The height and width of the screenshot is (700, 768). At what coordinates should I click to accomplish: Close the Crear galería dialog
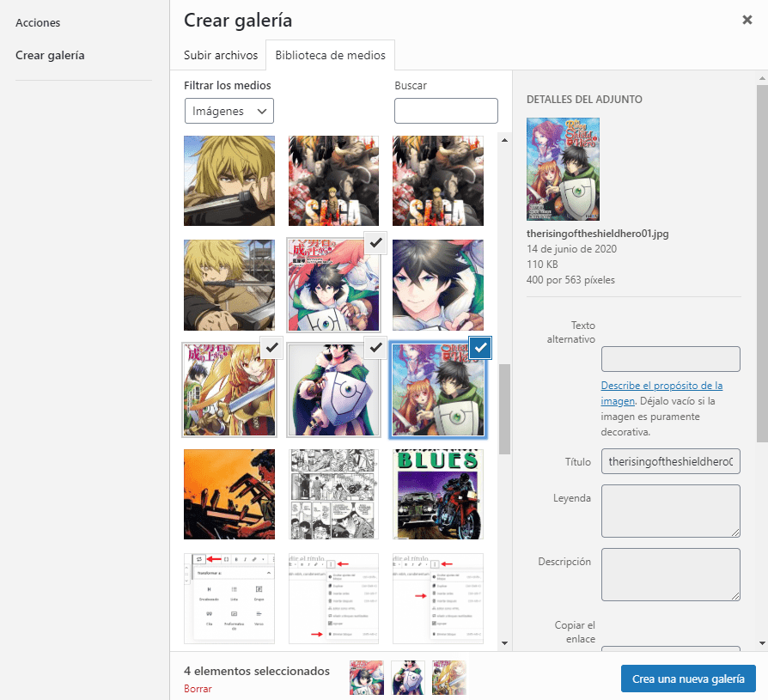(747, 20)
